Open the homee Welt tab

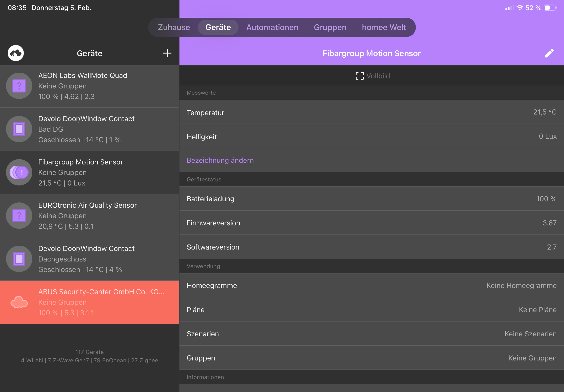click(384, 27)
